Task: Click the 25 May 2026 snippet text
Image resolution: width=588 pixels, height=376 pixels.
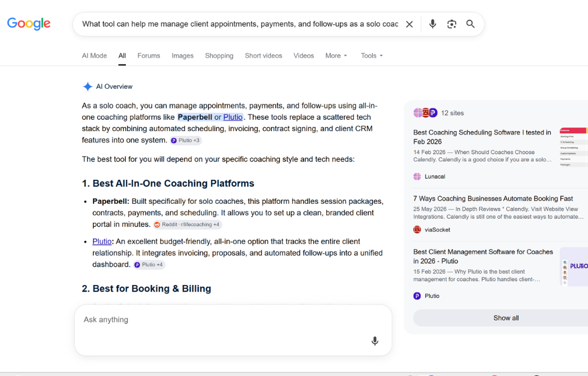Action: (x=499, y=213)
